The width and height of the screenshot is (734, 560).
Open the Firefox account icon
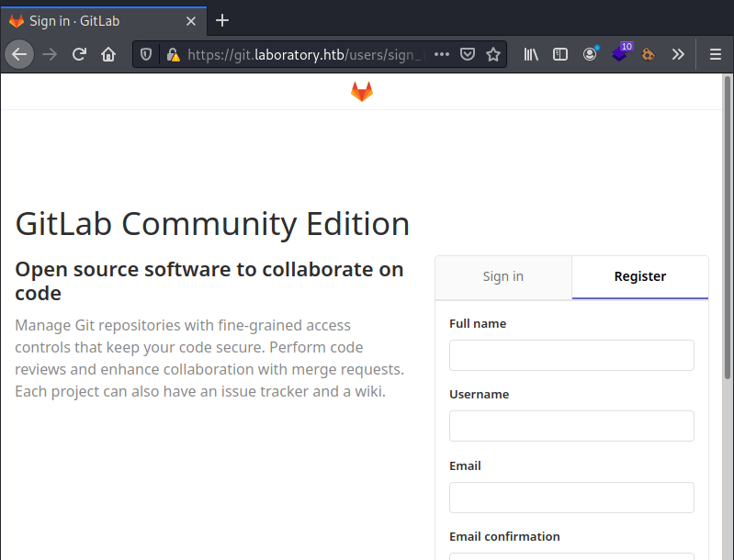590,55
